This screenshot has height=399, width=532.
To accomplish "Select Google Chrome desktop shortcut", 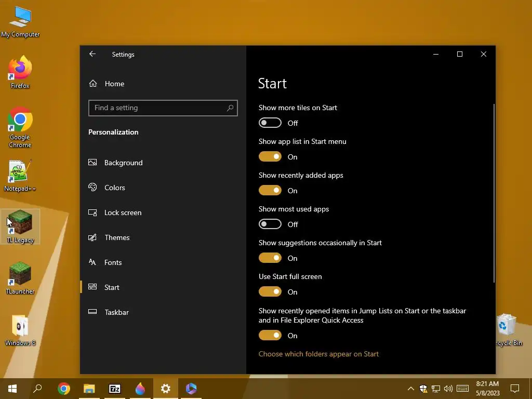I will 20,128.
